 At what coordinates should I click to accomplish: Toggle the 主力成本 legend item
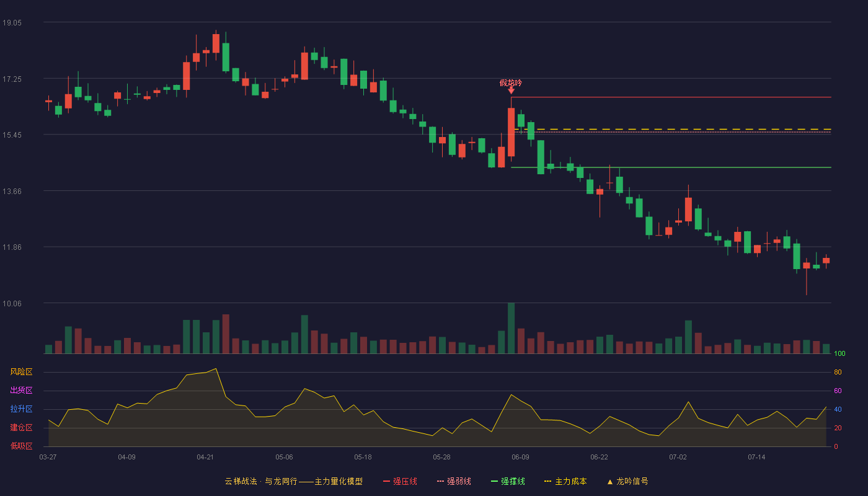(x=565, y=481)
